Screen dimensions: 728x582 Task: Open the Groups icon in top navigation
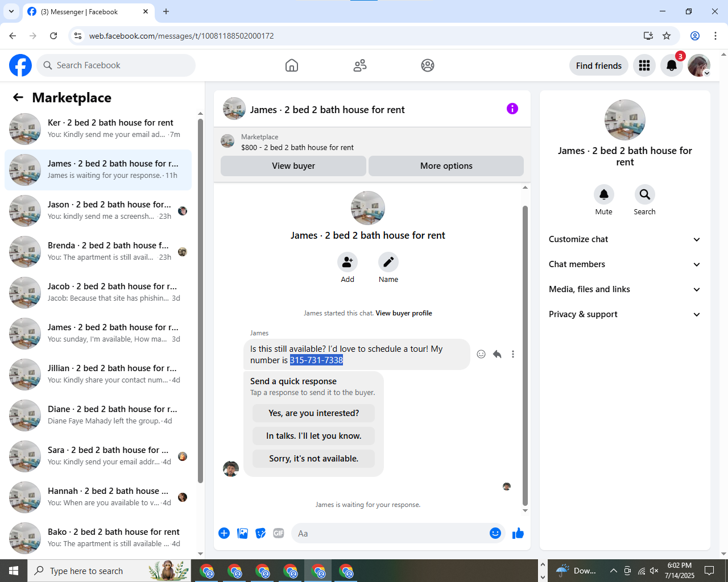(x=428, y=65)
